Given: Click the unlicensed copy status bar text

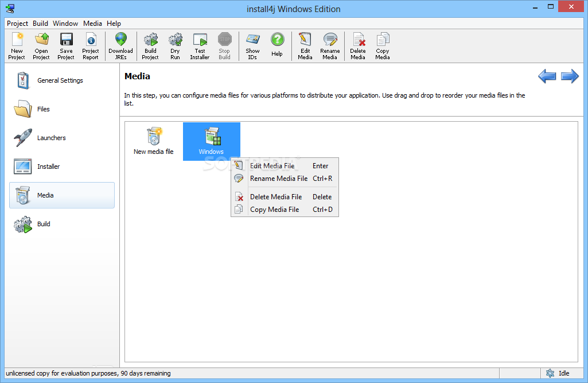Looking at the screenshot, I should point(88,373).
